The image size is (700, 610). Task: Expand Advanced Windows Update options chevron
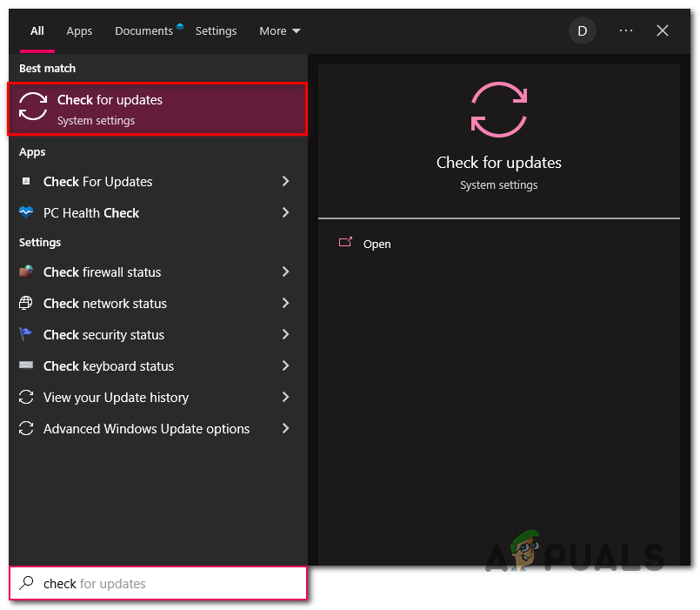286,427
